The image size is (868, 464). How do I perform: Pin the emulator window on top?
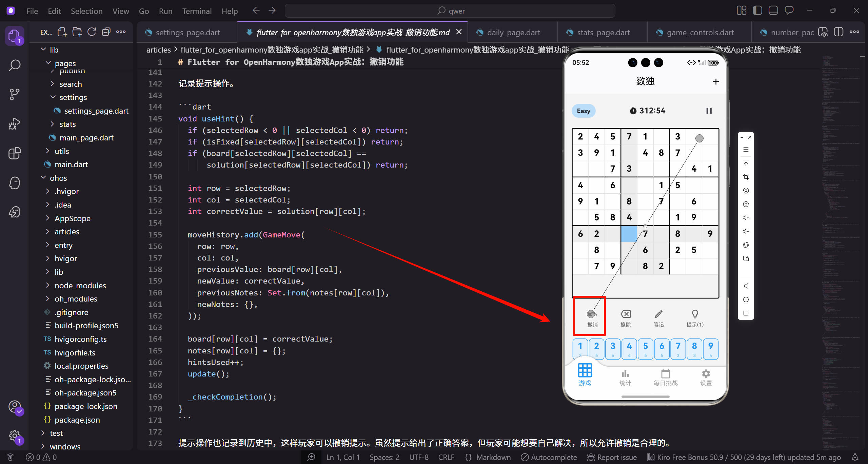(746, 163)
